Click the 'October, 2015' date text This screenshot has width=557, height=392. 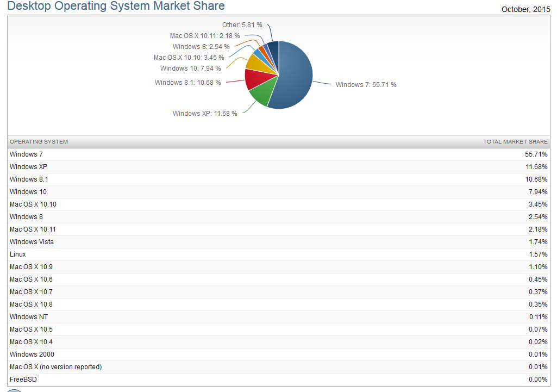point(525,9)
